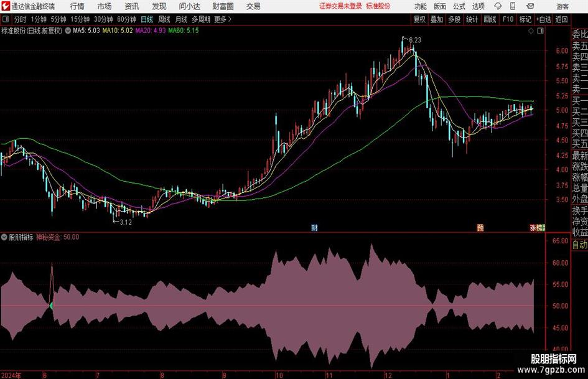Toggle the left side panel icon

click(6, 19)
